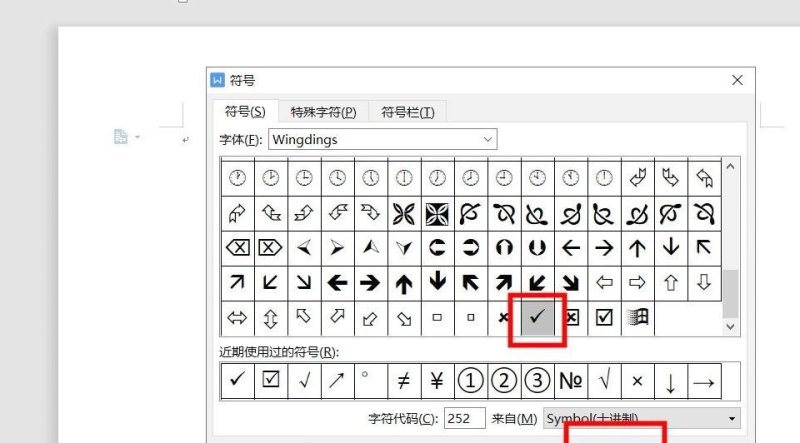The width and height of the screenshot is (800, 443).
Task: Pick recently used not-equal sign
Action: point(404,380)
